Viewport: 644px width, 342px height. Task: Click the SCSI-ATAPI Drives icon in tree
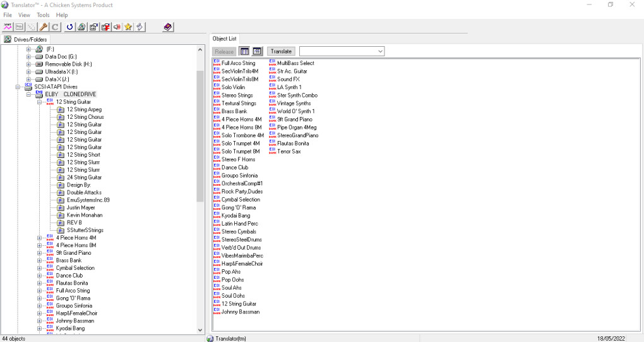[x=28, y=87]
